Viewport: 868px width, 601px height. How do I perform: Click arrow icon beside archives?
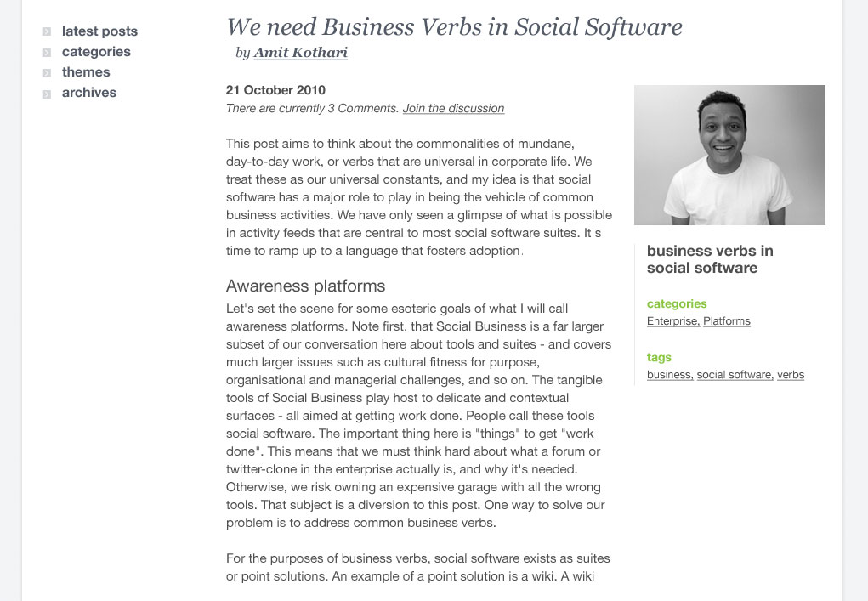pos(47,94)
